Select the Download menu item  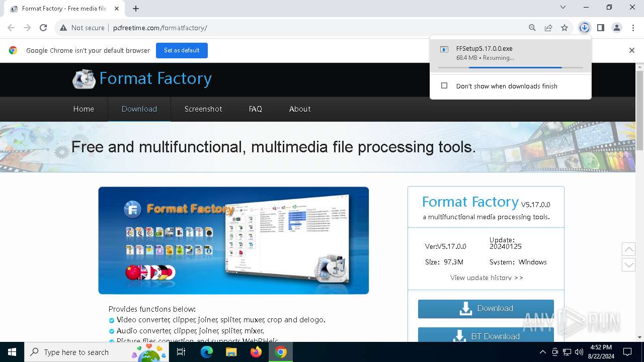[139, 109]
